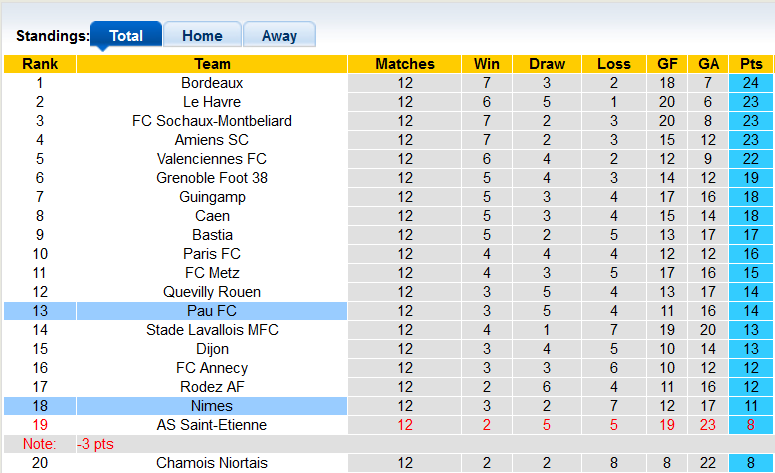Image resolution: width=775 pixels, height=473 pixels.
Task: Click the Rank column header
Action: 40,64
